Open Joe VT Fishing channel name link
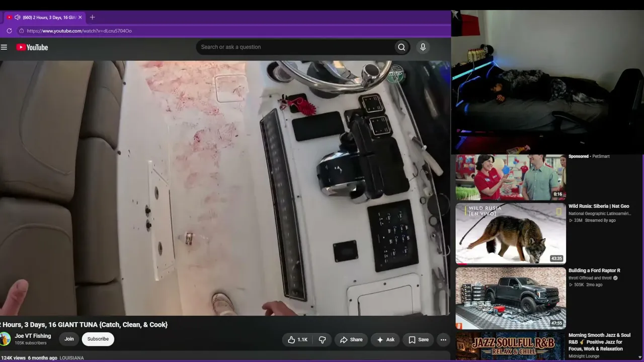This screenshot has height=362, width=644. tap(33, 336)
